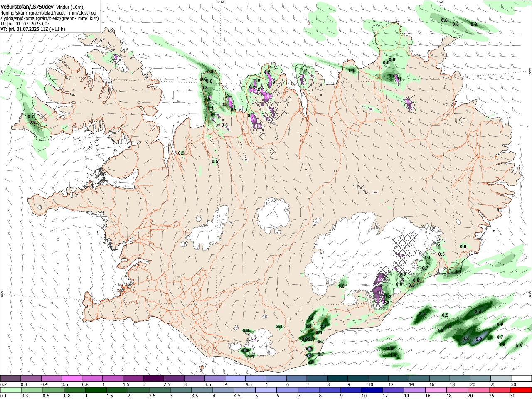Click the red swatch ending the rain legend
532x399 pixels.
tap(521, 390)
